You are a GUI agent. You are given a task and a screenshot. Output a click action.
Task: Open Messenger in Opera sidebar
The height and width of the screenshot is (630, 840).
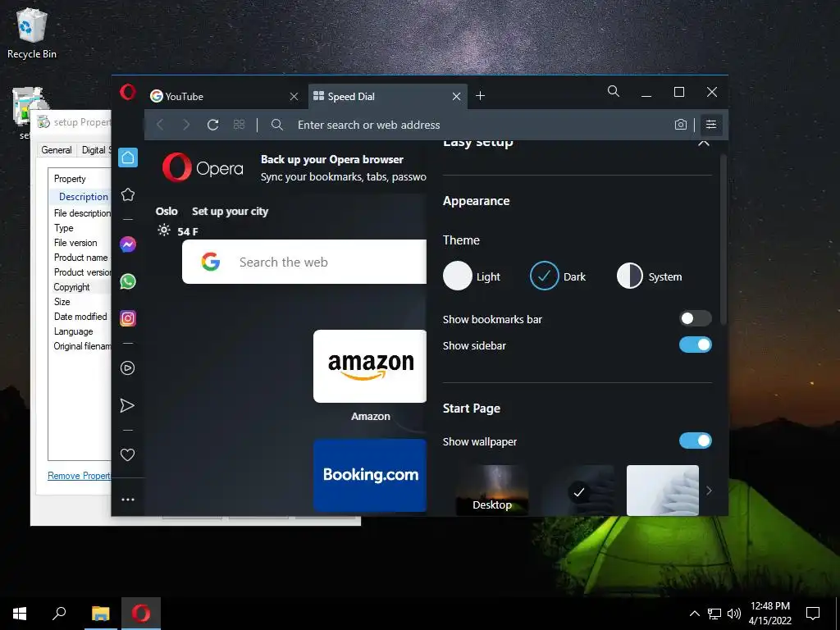pyautogui.click(x=127, y=244)
